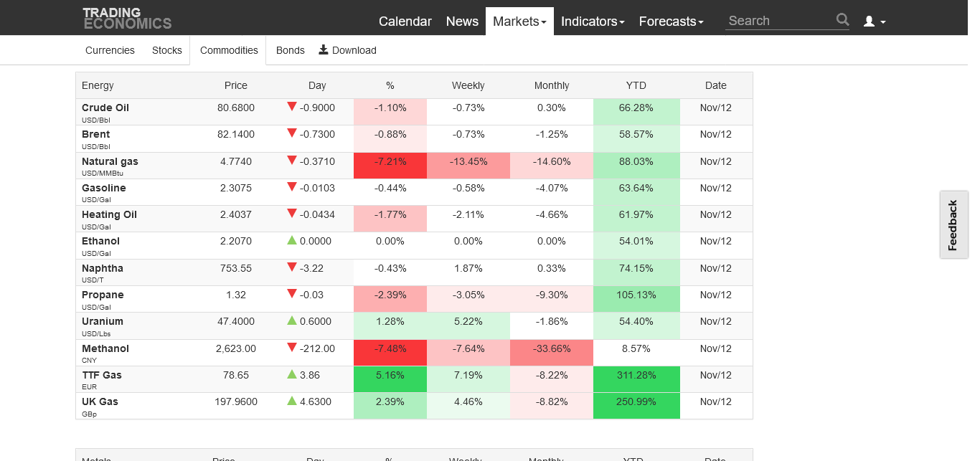Click Uranium's green up arrow
Viewport: 980px width, 461px height.
tap(292, 321)
